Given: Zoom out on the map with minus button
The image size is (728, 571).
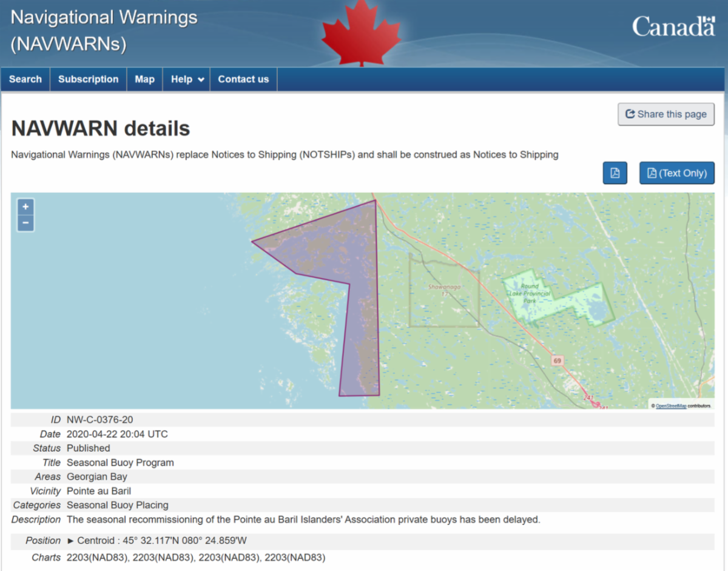Looking at the screenshot, I should [x=25, y=223].
